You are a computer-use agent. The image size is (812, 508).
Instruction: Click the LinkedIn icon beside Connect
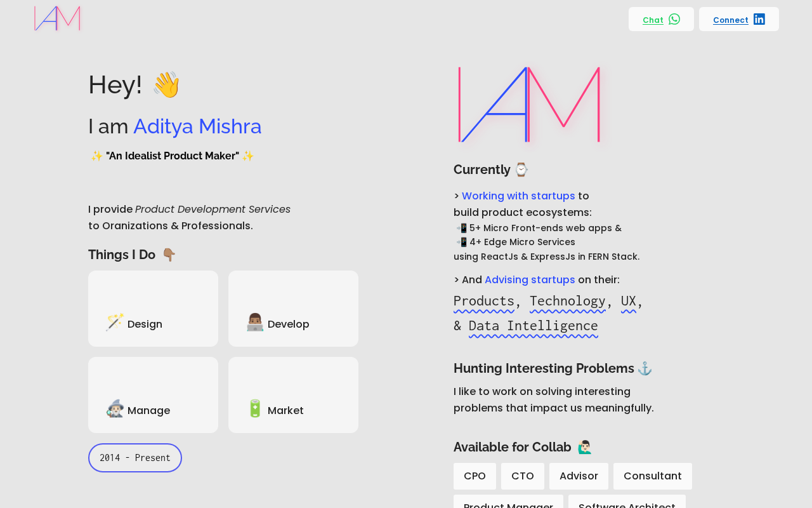759,19
